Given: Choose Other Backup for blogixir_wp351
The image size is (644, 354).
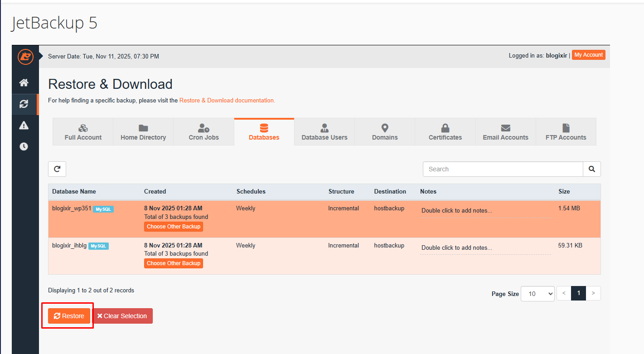Looking at the screenshot, I should 174,227.
